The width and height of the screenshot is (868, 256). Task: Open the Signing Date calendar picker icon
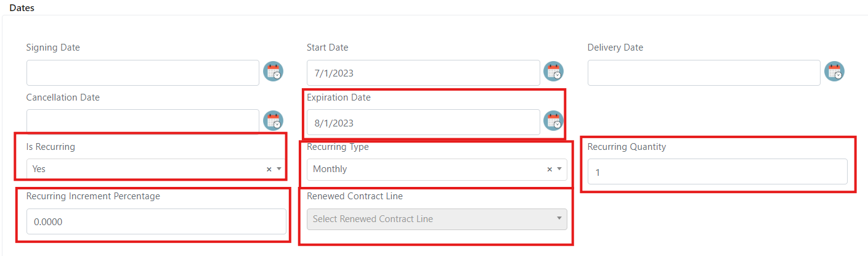273,72
